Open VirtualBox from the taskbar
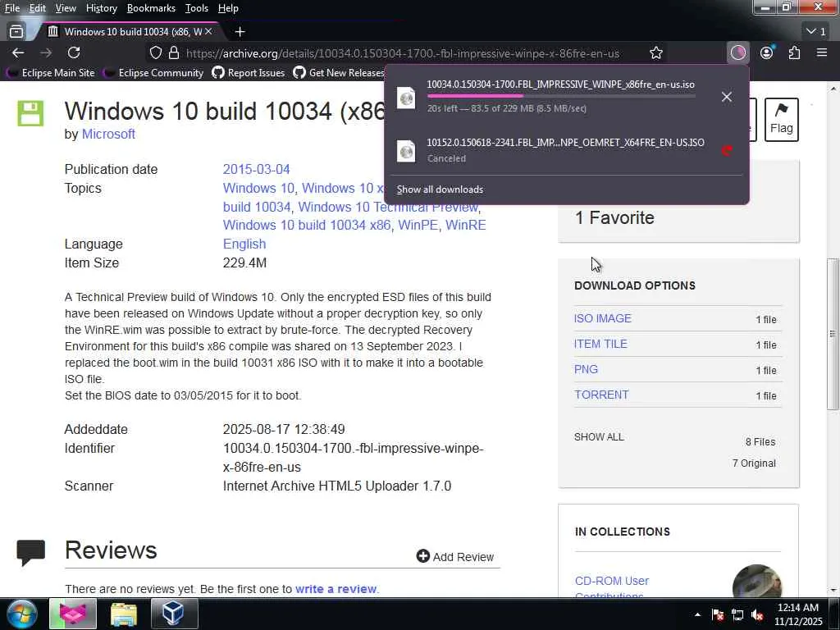The width and height of the screenshot is (840, 630). 174,614
